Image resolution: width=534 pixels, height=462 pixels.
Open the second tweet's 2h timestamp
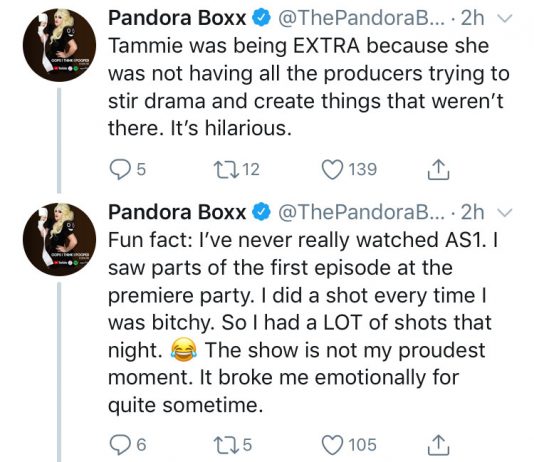(x=472, y=212)
